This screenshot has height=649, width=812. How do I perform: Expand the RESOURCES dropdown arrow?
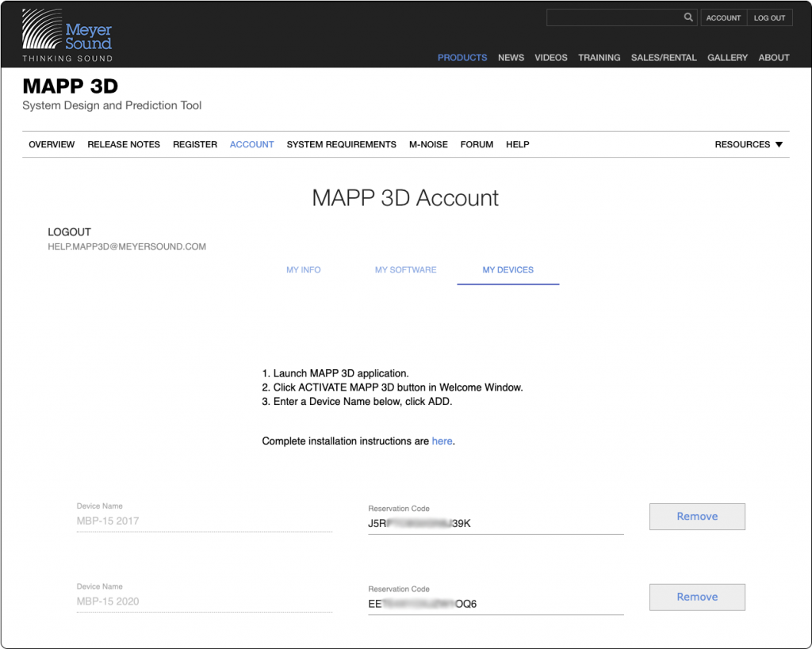[x=779, y=144]
